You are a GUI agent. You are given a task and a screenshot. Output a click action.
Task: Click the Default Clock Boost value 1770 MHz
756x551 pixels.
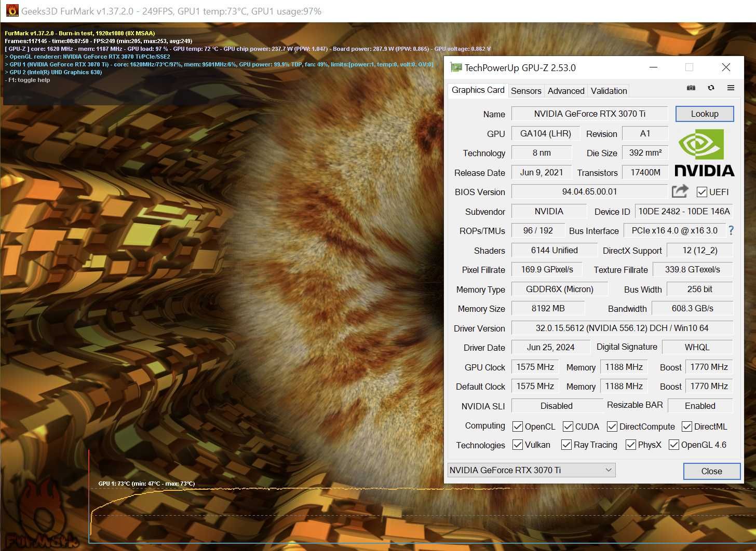(709, 386)
